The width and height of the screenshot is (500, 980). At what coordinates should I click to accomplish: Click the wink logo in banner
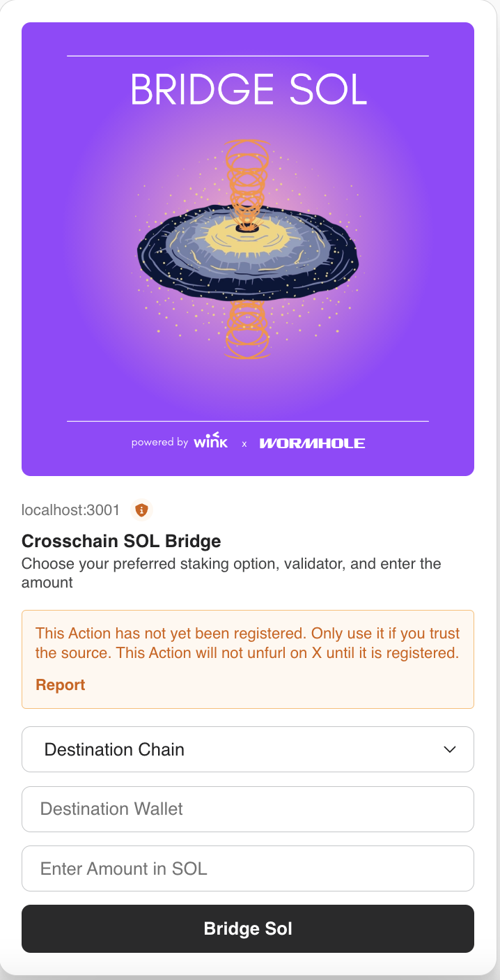pyautogui.click(x=210, y=441)
